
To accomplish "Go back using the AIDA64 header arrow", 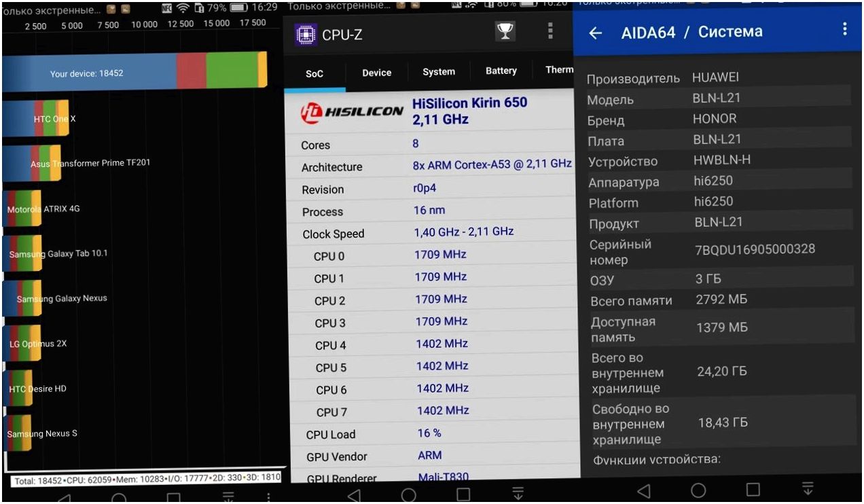I will click(596, 33).
